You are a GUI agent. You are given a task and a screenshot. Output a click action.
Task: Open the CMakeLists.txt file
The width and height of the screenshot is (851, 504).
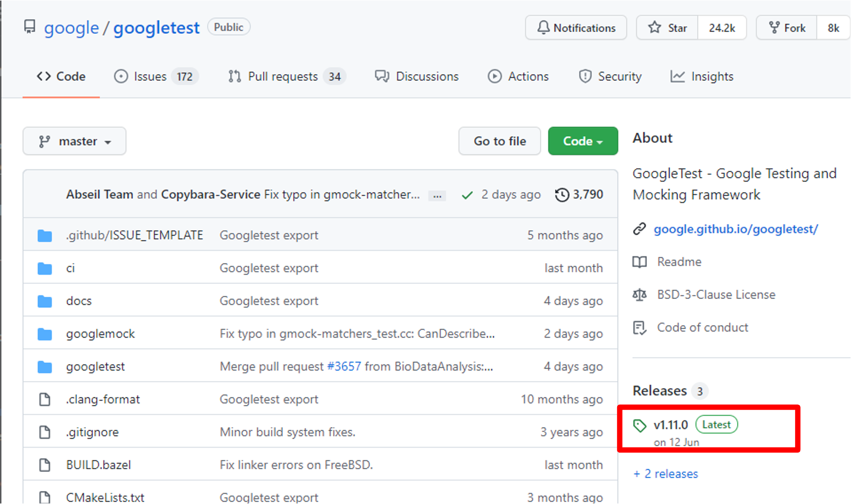coord(105,497)
